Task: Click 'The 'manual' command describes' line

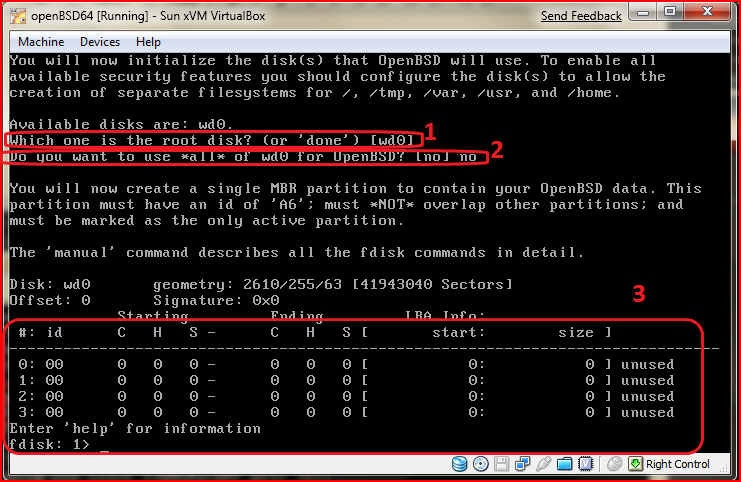Action: point(297,252)
